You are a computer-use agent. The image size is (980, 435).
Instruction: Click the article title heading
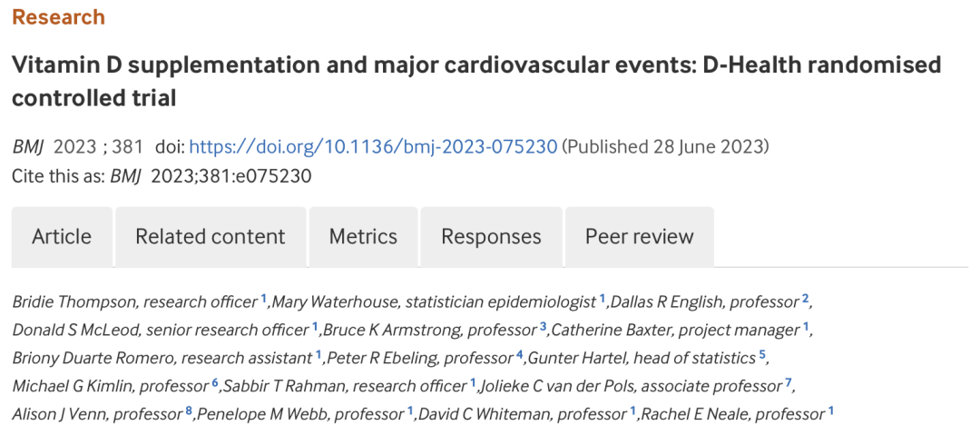click(x=476, y=81)
